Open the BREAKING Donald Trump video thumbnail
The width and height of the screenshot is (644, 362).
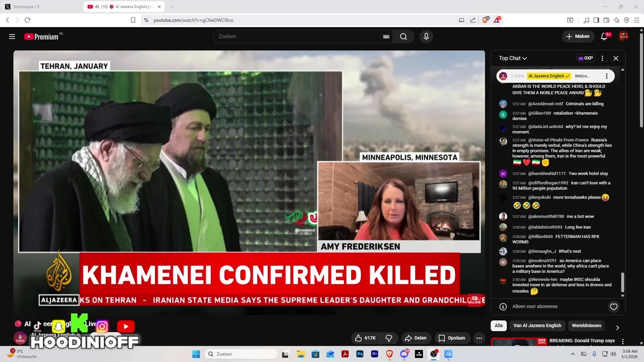[519, 342]
